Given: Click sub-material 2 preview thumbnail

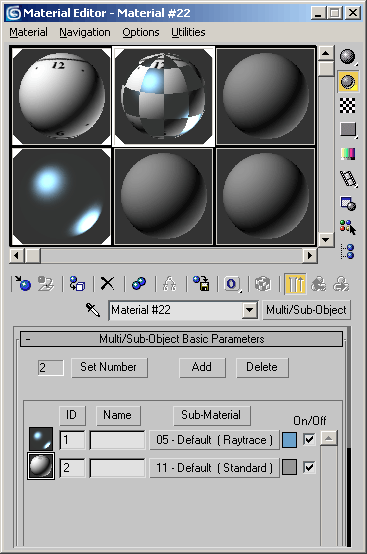Looking at the screenshot, I should 41,466.
